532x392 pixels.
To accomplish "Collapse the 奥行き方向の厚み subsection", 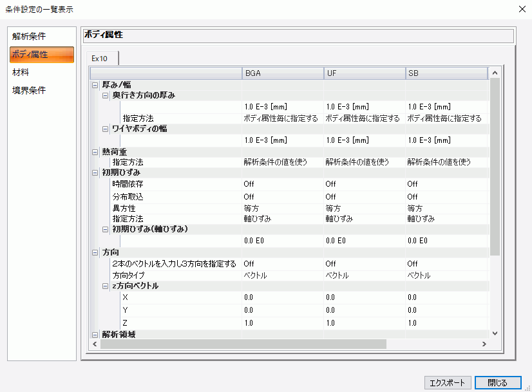I will [106, 95].
